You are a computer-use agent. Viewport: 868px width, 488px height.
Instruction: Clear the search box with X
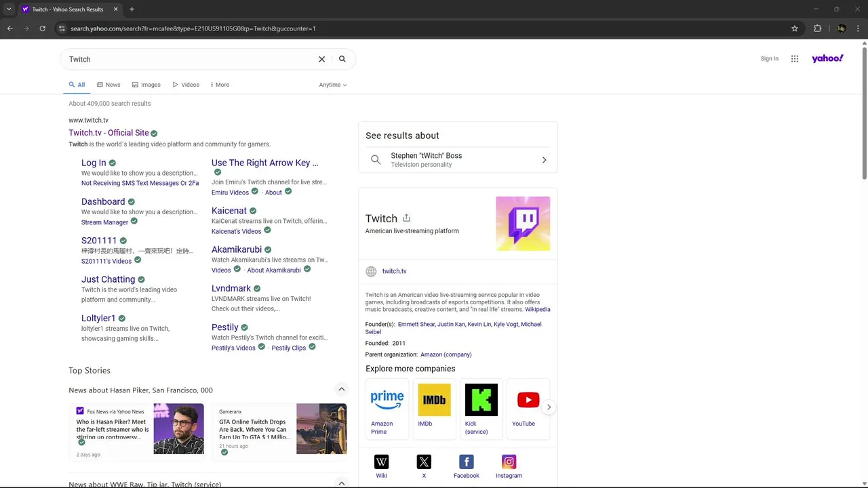click(x=322, y=59)
